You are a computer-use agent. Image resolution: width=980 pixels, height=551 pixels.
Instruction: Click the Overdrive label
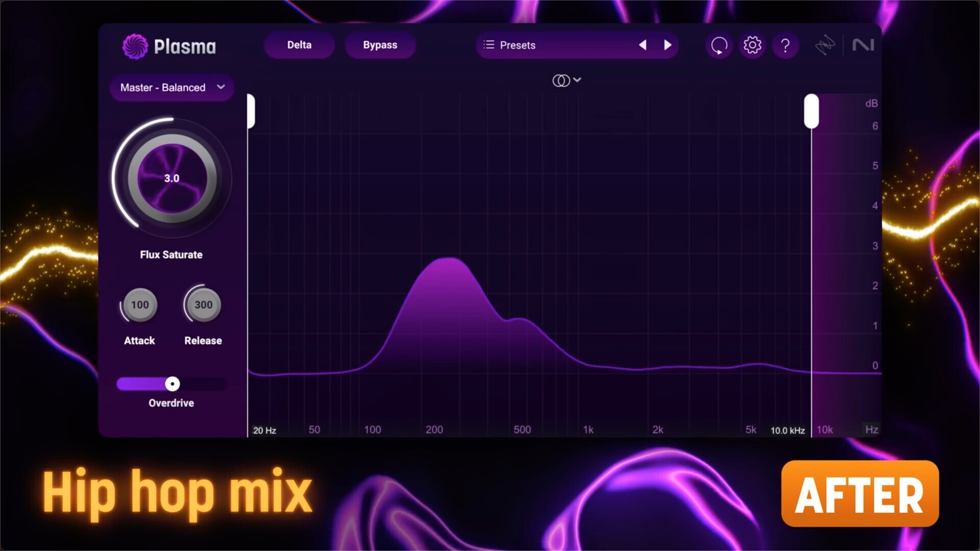[171, 403]
